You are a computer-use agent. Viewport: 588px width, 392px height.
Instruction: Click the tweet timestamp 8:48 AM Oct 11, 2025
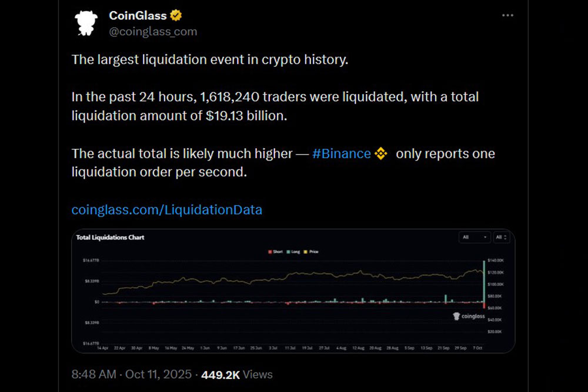click(133, 374)
